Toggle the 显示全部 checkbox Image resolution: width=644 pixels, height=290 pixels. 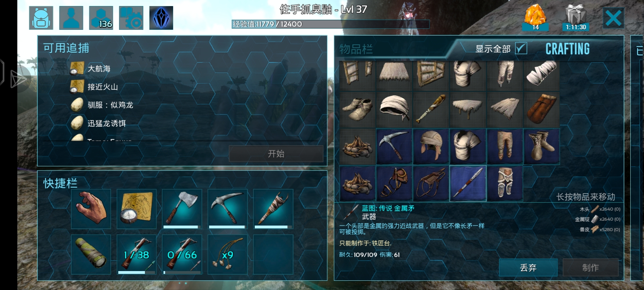[x=521, y=48]
